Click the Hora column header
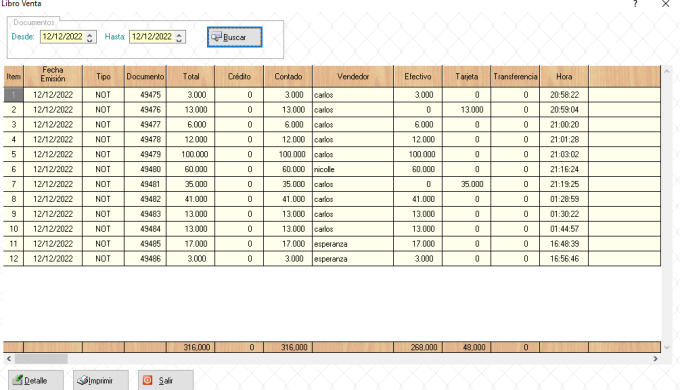 click(564, 76)
